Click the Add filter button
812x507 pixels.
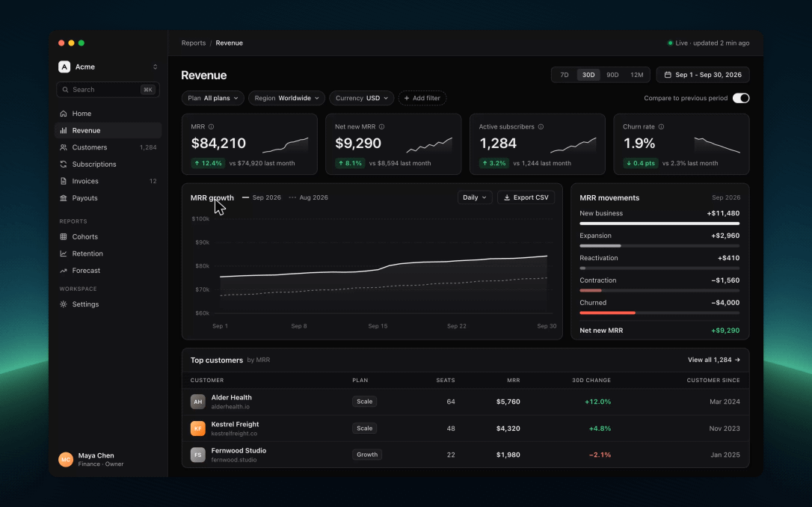(x=422, y=98)
